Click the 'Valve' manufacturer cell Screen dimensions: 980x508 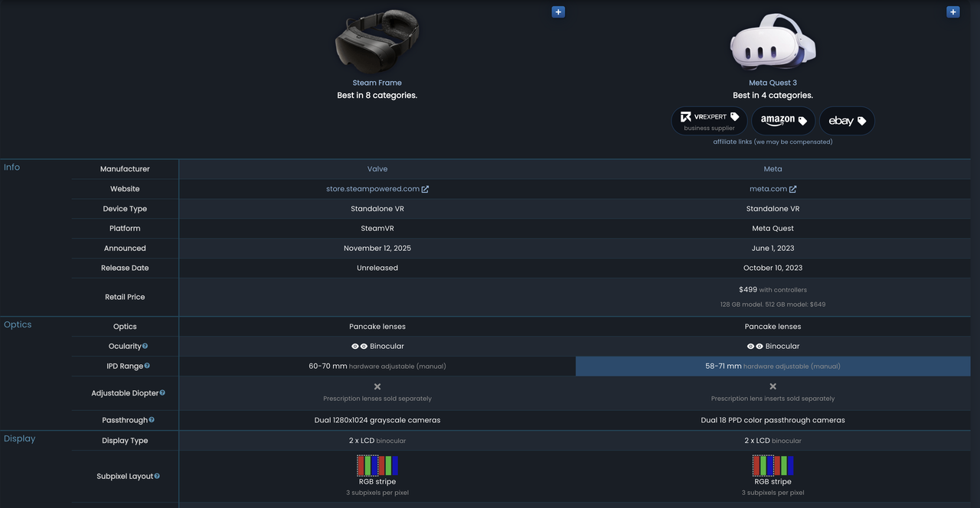(x=377, y=169)
